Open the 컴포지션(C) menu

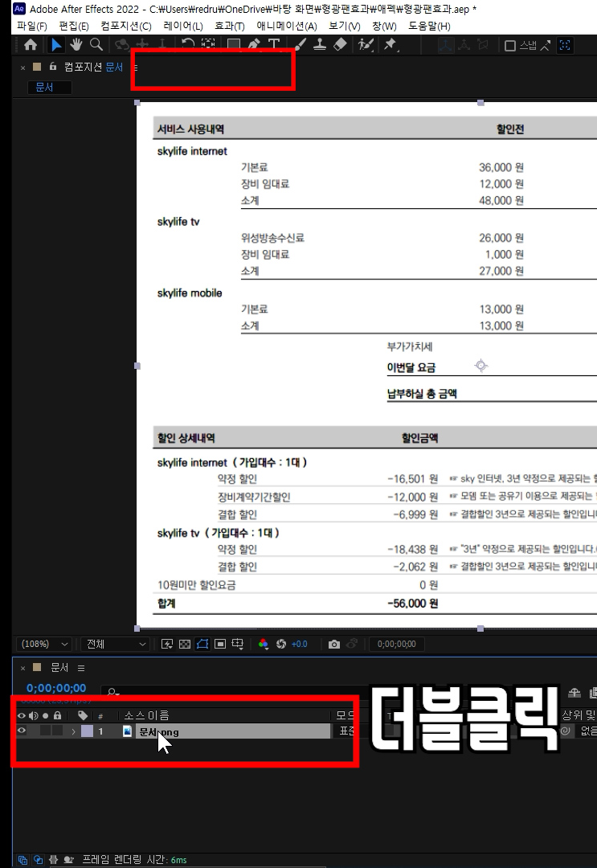pos(125,26)
